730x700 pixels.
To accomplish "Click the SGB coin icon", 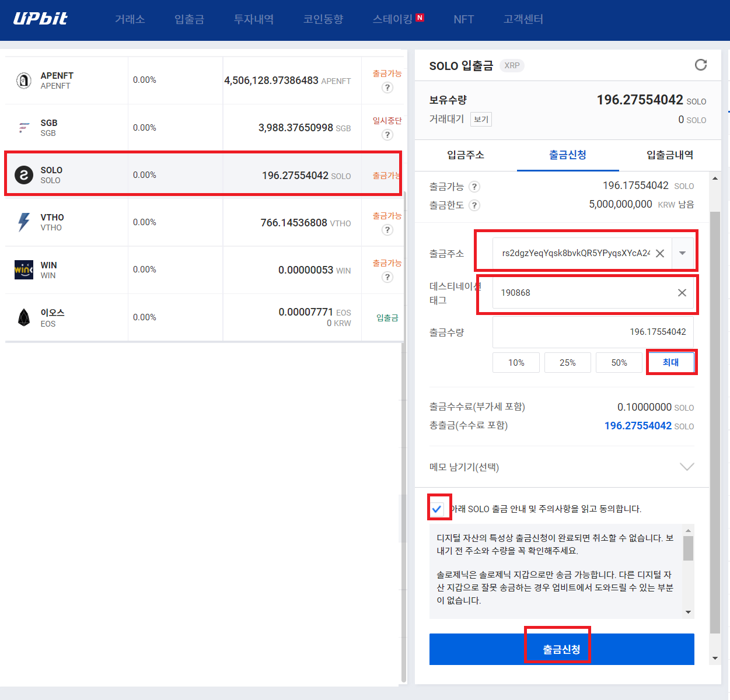I will coord(24,128).
